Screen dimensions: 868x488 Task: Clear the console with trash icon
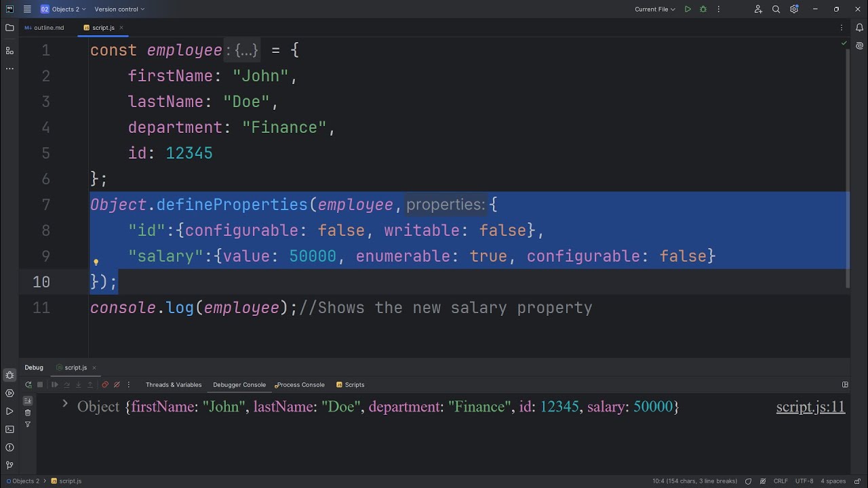click(x=28, y=412)
